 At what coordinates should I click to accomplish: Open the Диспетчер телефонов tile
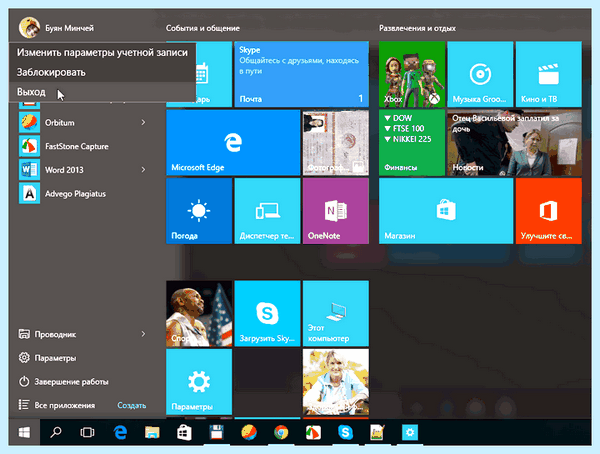coord(267,211)
